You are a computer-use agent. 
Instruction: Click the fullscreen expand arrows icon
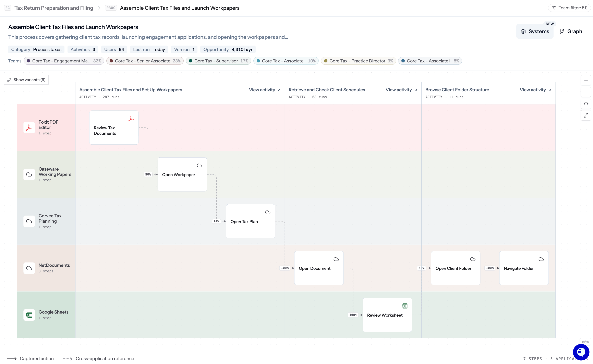pos(586,116)
